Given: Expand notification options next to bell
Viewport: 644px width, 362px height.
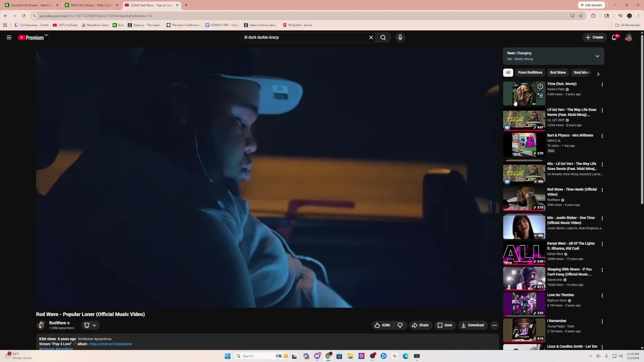Looking at the screenshot, I should 94,325.
